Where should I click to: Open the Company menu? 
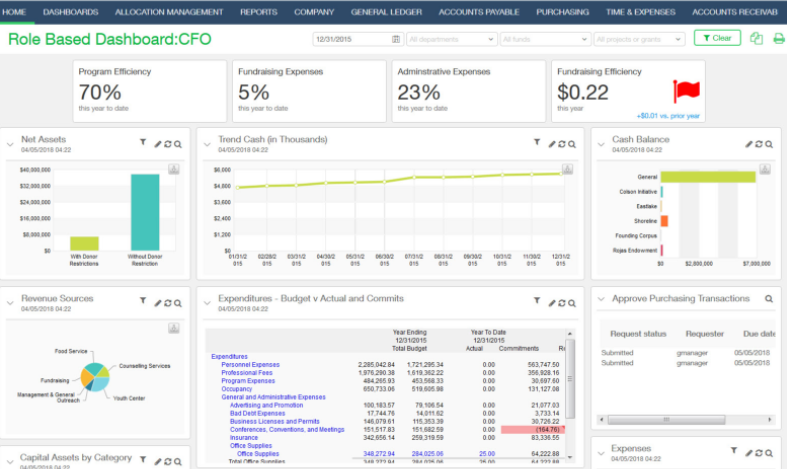pyautogui.click(x=314, y=12)
